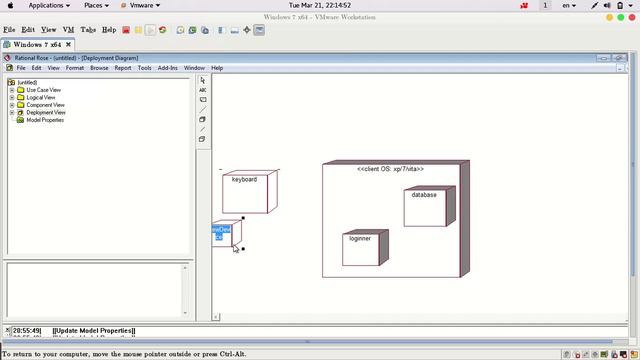Click the VMware console view icon

pos(259,30)
